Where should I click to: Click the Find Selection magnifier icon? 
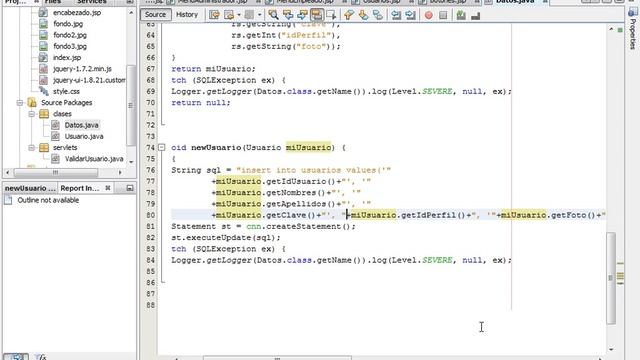(x=273, y=15)
